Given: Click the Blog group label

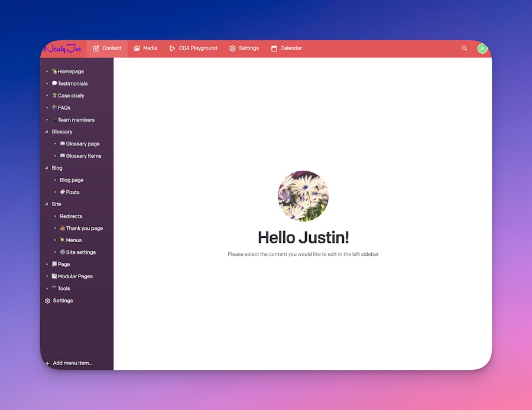Looking at the screenshot, I should tap(57, 168).
